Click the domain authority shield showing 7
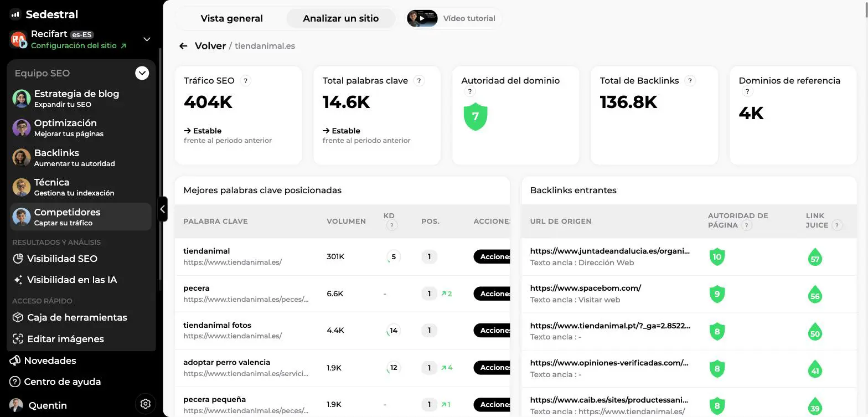Viewport: 868px width, 417px height. (476, 117)
